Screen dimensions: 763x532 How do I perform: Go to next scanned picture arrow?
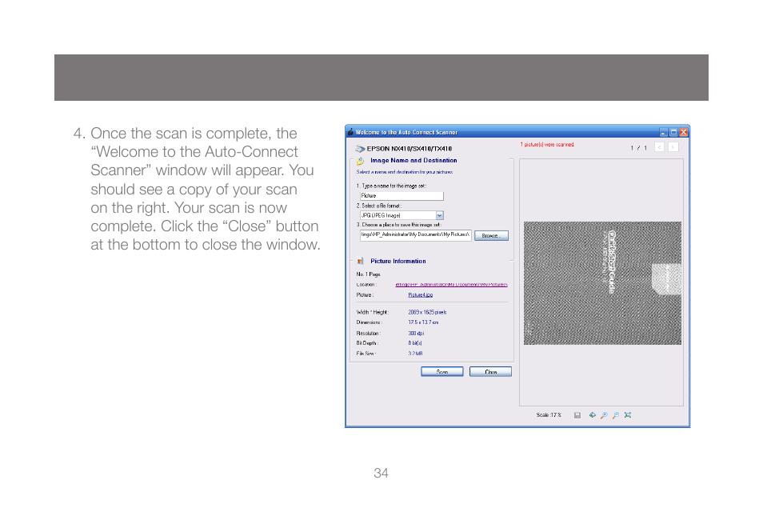click(673, 147)
